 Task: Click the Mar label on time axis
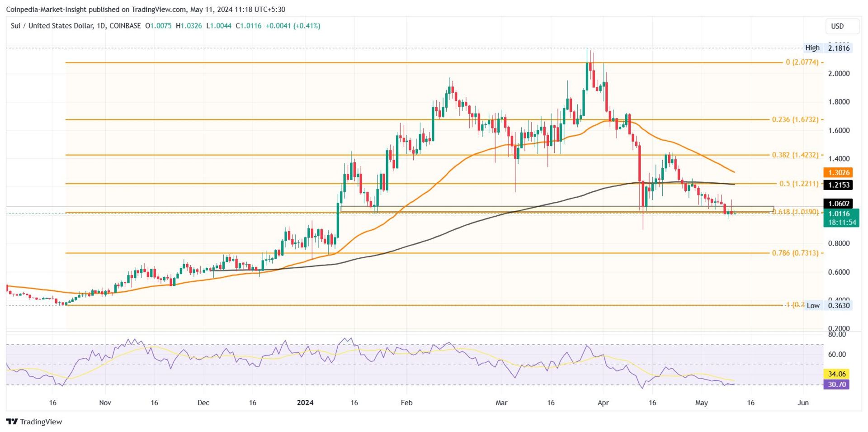coord(501,403)
